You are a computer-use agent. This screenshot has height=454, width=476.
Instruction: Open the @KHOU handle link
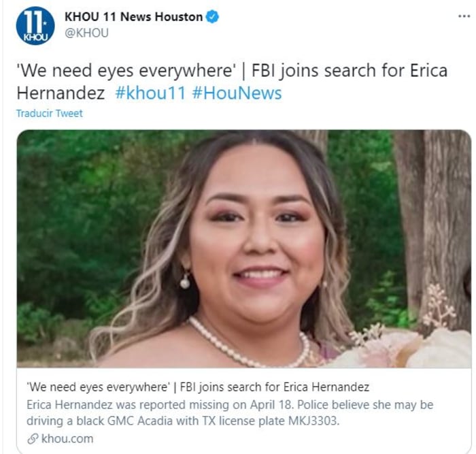[x=86, y=33]
